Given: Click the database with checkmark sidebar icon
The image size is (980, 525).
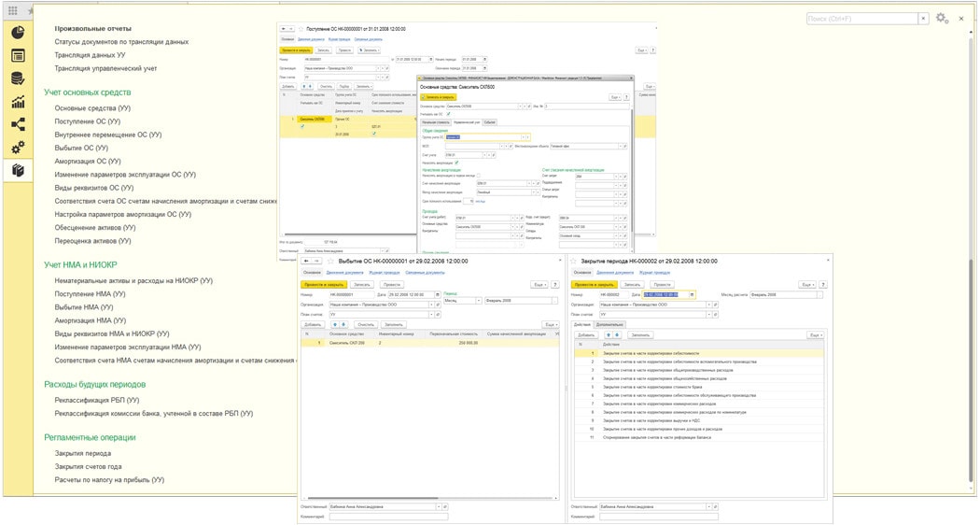Looking at the screenshot, I should [18, 78].
